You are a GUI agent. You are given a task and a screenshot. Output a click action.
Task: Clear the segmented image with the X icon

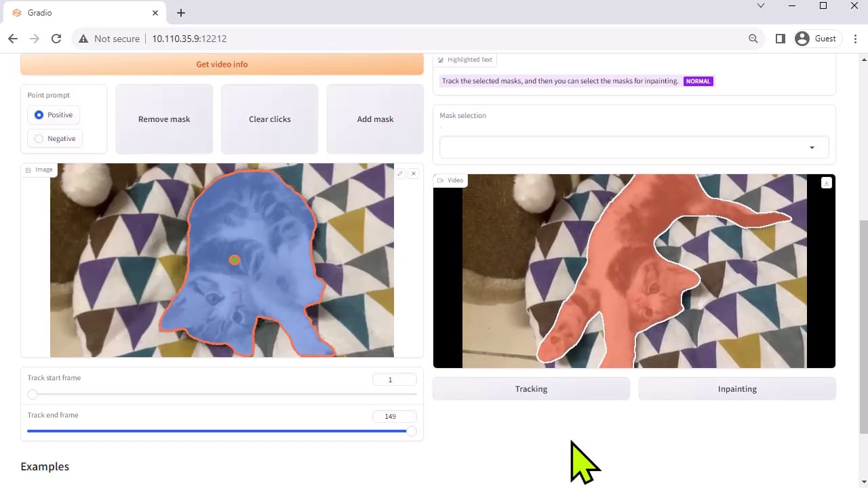pyautogui.click(x=414, y=174)
